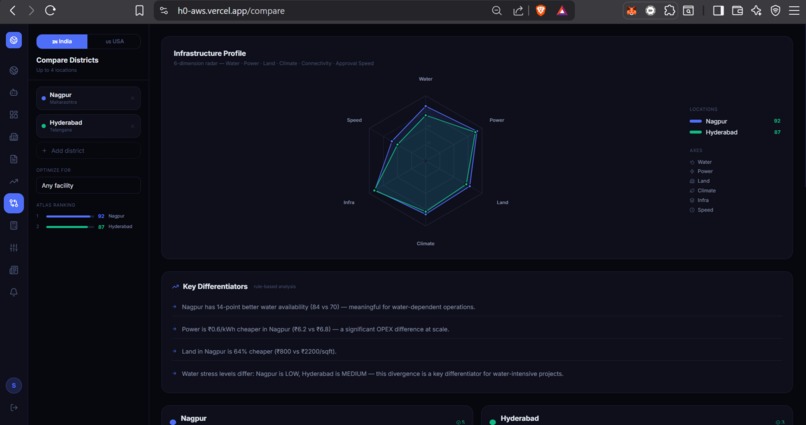
Task: Remove Hyderabad from compared districts
Action: [132, 126]
